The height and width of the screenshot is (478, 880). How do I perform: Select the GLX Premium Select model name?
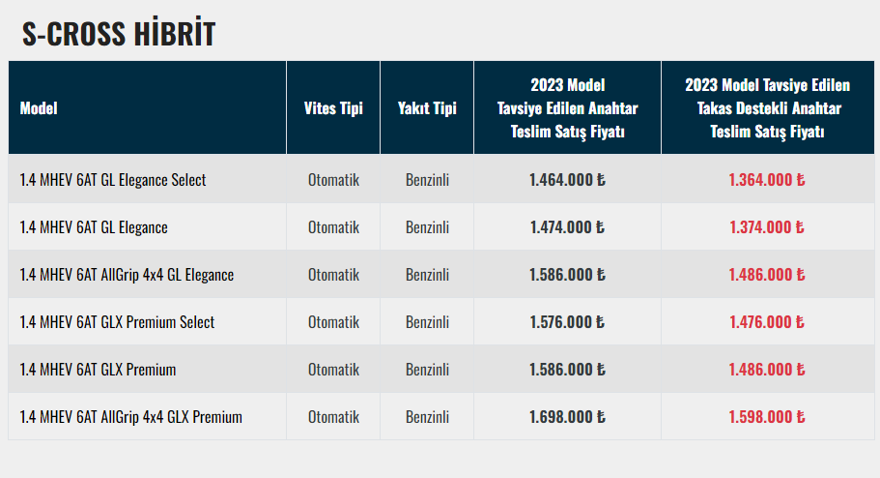(x=117, y=322)
